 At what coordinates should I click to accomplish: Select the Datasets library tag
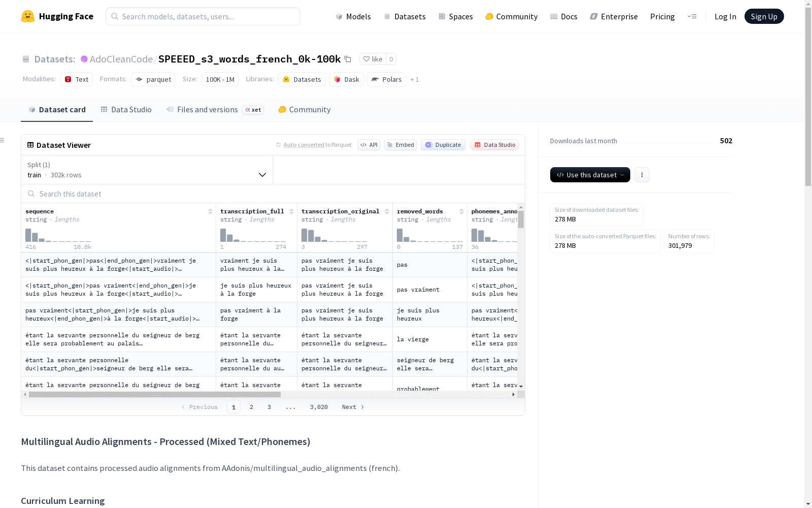(302, 79)
